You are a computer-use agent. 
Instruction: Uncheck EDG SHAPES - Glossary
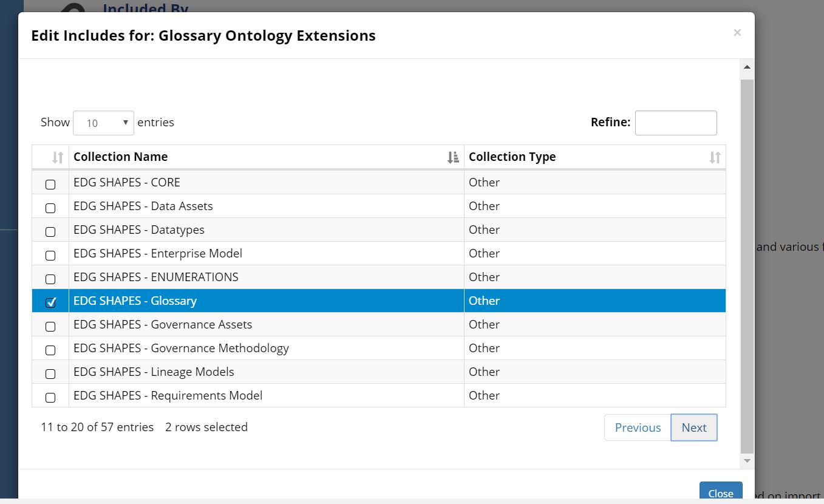tap(50, 301)
